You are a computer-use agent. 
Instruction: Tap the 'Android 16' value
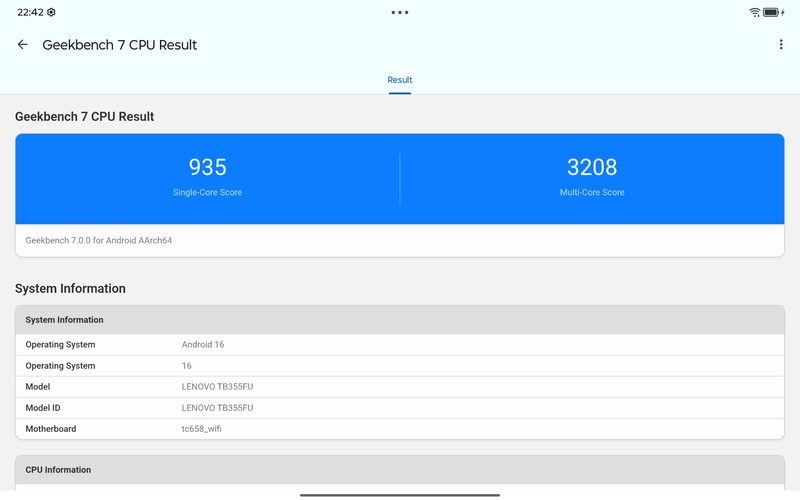pyautogui.click(x=203, y=344)
